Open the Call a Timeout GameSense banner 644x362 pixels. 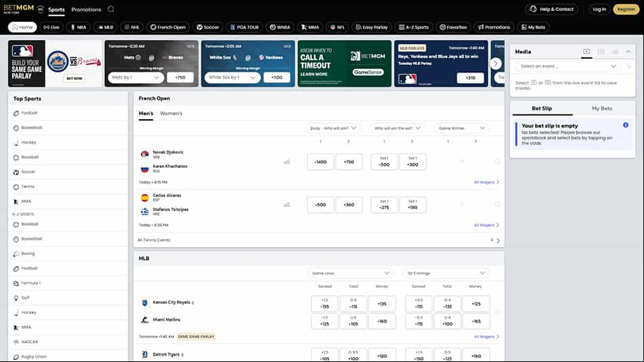pyautogui.click(x=344, y=63)
